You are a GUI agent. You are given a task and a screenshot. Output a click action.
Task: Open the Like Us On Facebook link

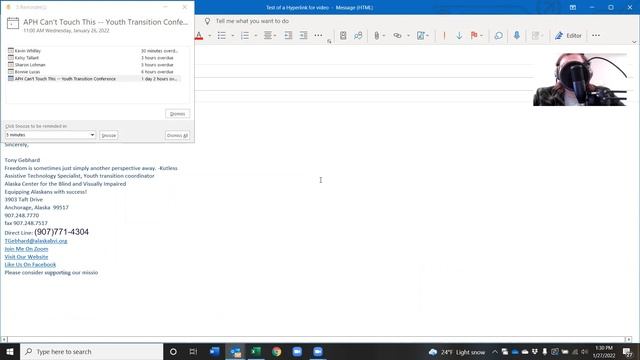pyautogui.click(x=30, y=264)
